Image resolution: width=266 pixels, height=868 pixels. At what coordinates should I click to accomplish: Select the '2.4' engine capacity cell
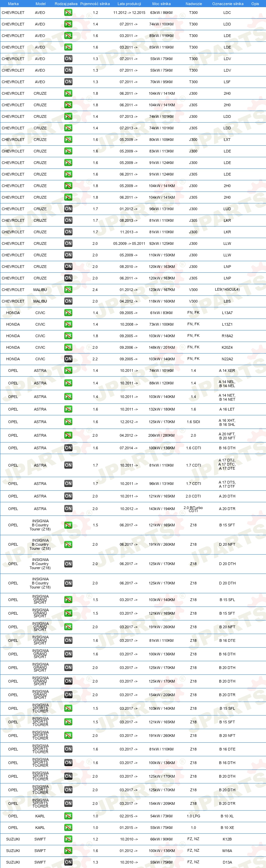tap(95, 290)
